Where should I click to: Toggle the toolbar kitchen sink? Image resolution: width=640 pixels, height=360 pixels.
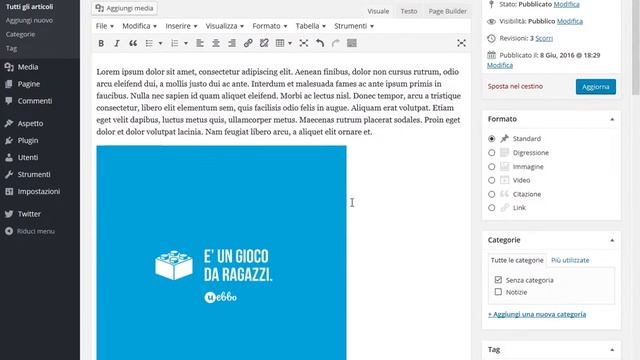coord(352,43)
